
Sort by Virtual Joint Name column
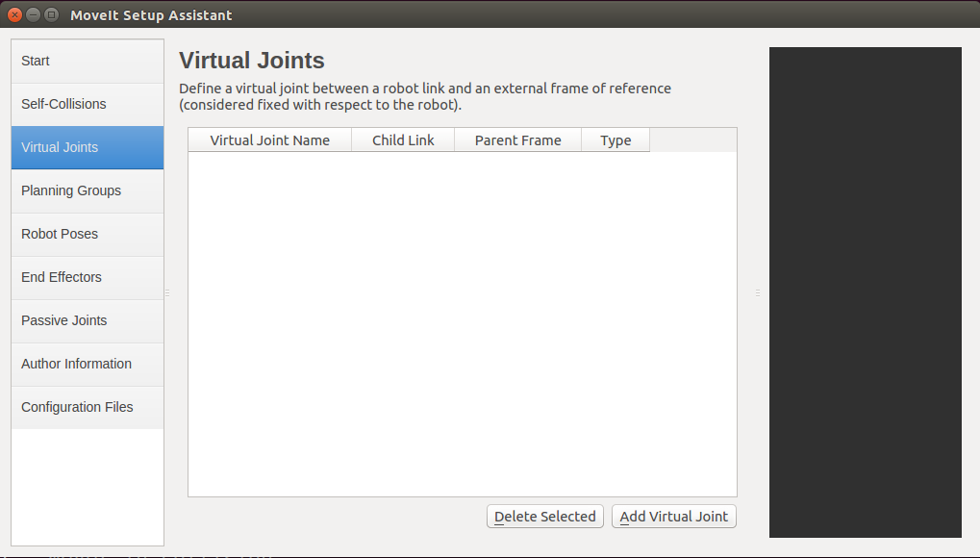[x=270, y=140]
